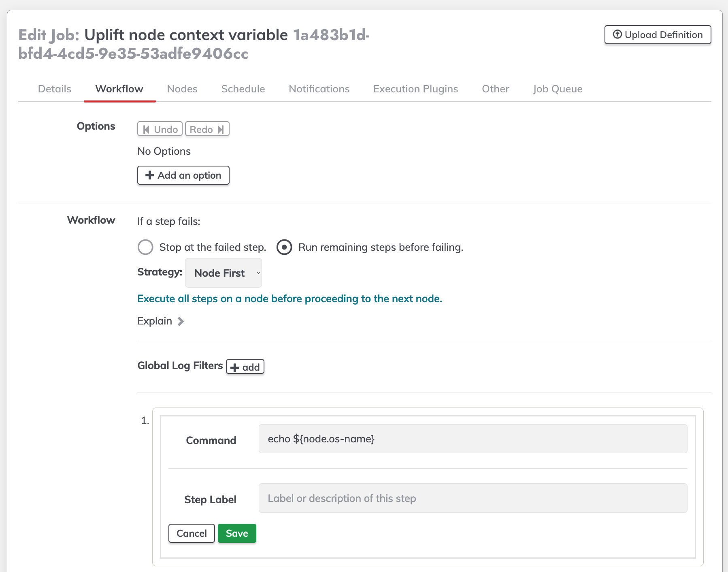728x572 pixels.
Task: Click the upload icon in Upload Definition
Action: (x=617, y=34)
